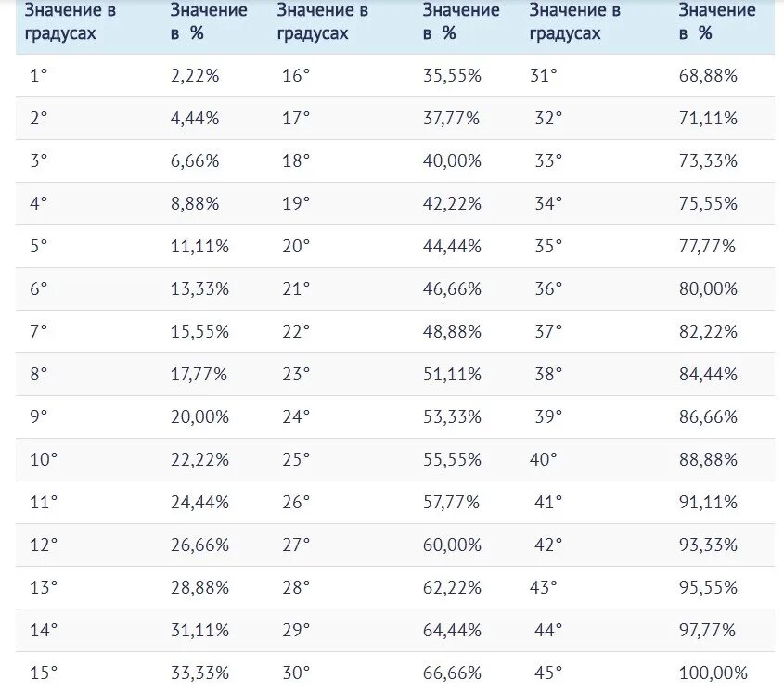The image size is (784, 692).
Task: Click the 27° degree cell
Action: 296,545
